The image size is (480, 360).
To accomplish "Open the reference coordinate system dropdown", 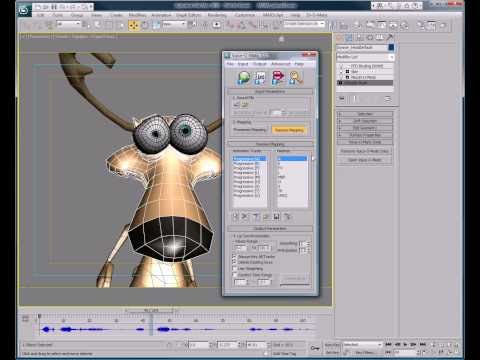I will [x=174, y=24].
